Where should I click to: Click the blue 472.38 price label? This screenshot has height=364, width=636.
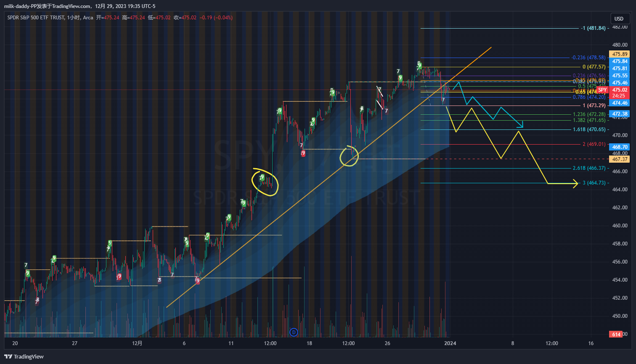click(620, 114)
